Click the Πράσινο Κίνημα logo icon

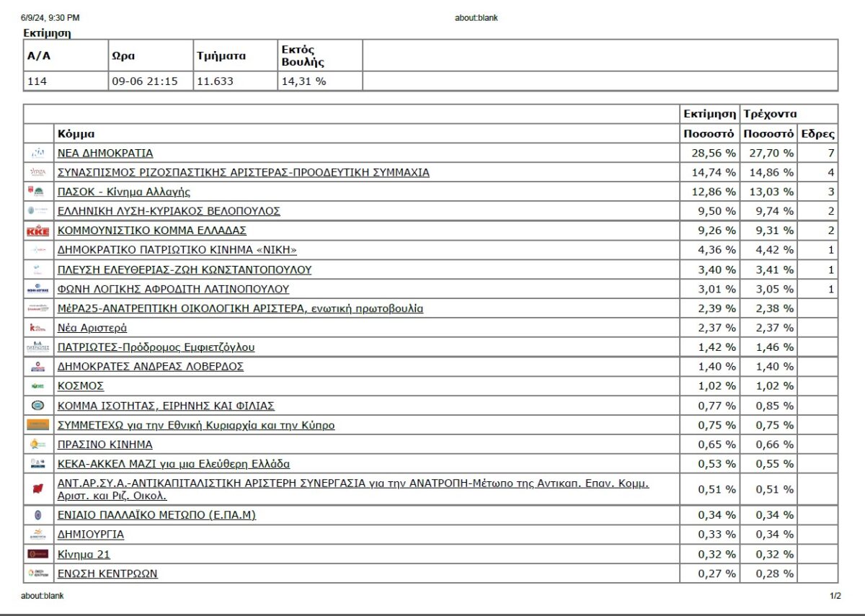(38, 445)
